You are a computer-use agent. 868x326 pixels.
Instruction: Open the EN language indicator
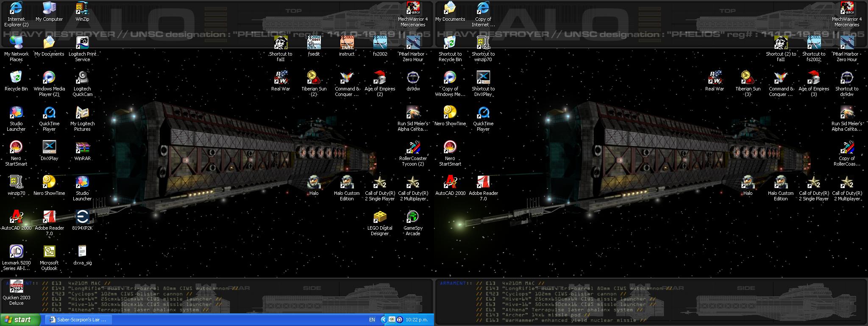(372, 320)
